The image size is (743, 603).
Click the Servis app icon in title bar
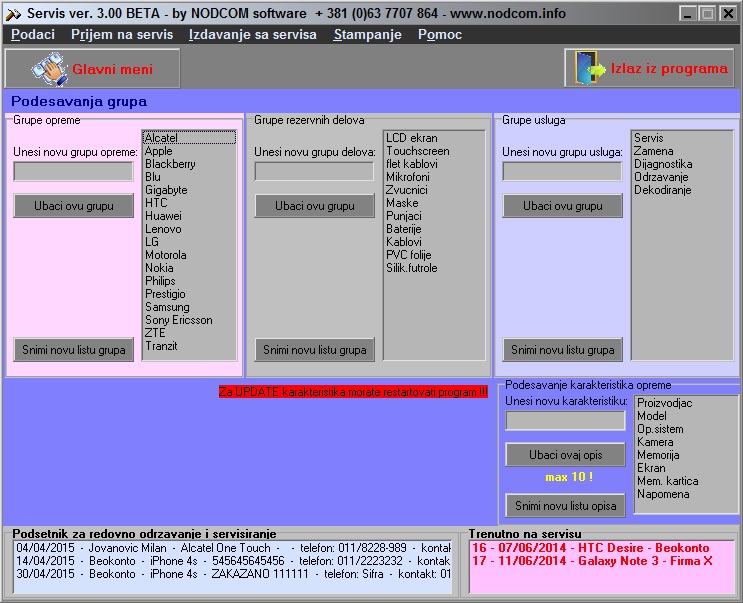13,14
